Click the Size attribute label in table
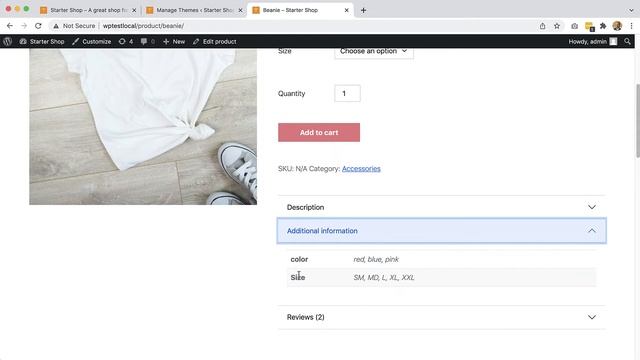Viewport: 640px width, 360px height. [x=298, y=278]
